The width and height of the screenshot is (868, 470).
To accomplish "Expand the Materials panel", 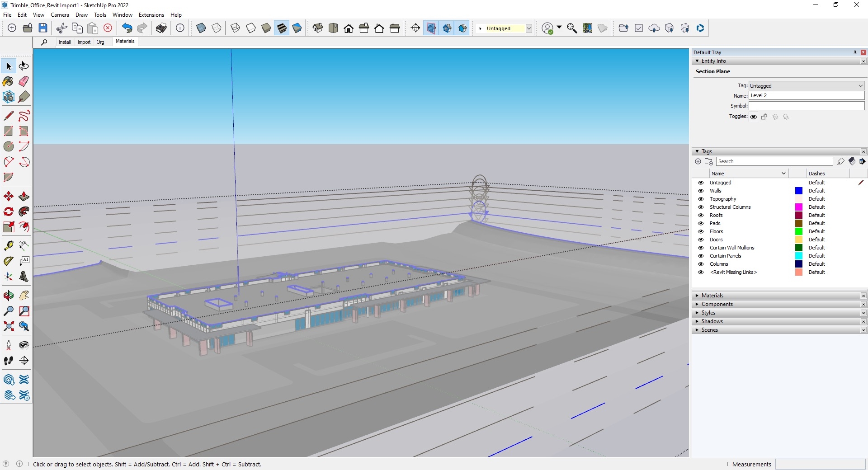I will (x=697, y=295).
